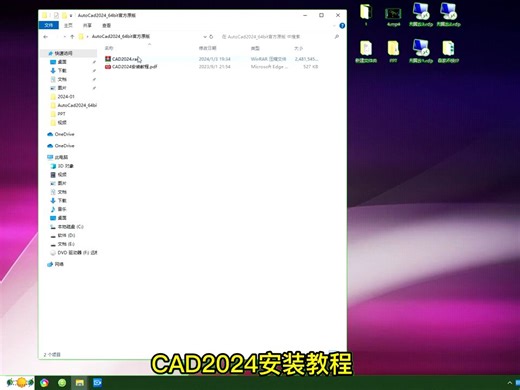Click the folder search input box
Viewport: 520px width, 390px height.
pos(277,37)
